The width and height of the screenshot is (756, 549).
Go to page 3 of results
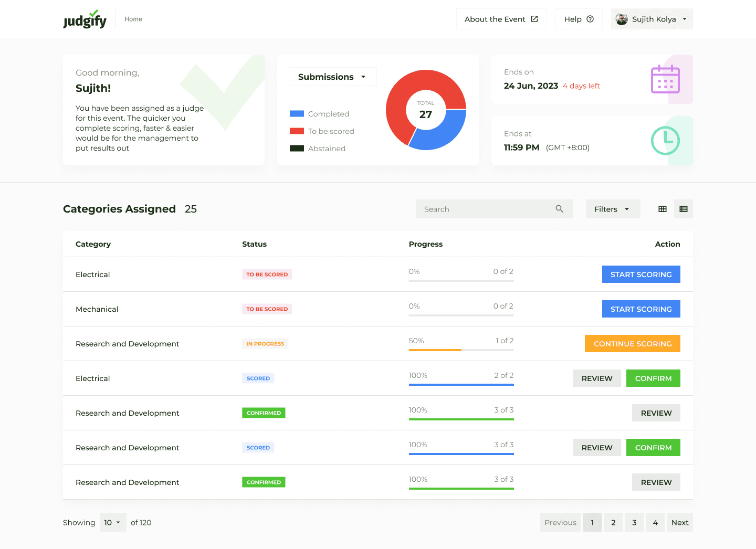click(x=634, y=522)
